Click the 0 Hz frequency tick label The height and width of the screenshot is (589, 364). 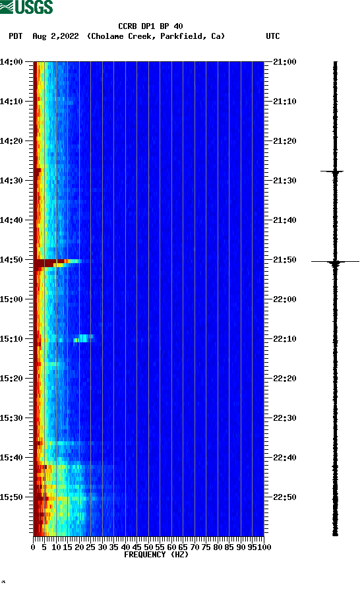click(x=33, y=547)
